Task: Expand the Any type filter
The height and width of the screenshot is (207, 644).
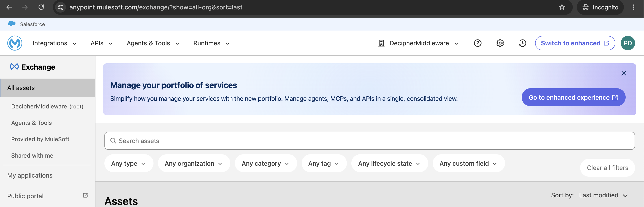Action: point(128,163)
